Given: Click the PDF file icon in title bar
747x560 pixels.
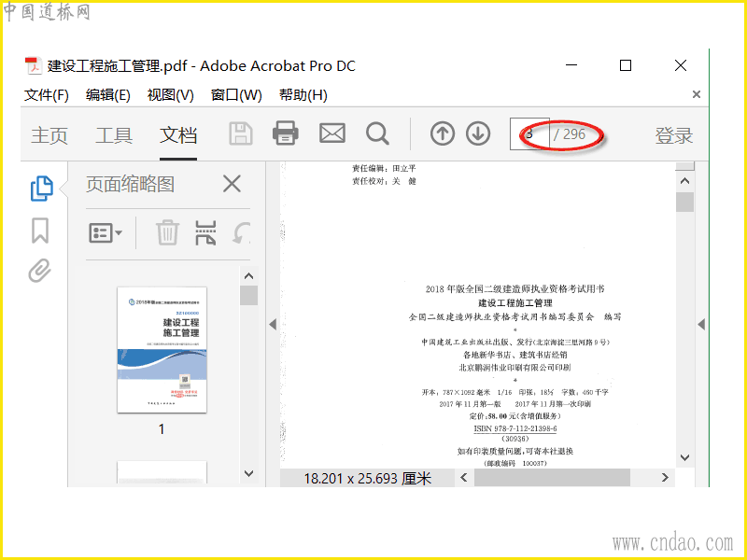Looking at the screenshot, I should [x=34, y=65].
